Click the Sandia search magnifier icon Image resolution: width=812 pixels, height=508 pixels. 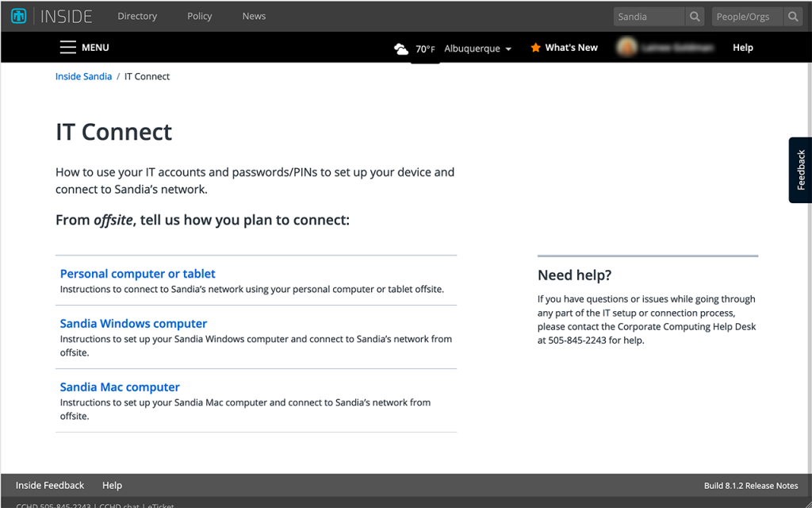(695, 17)
